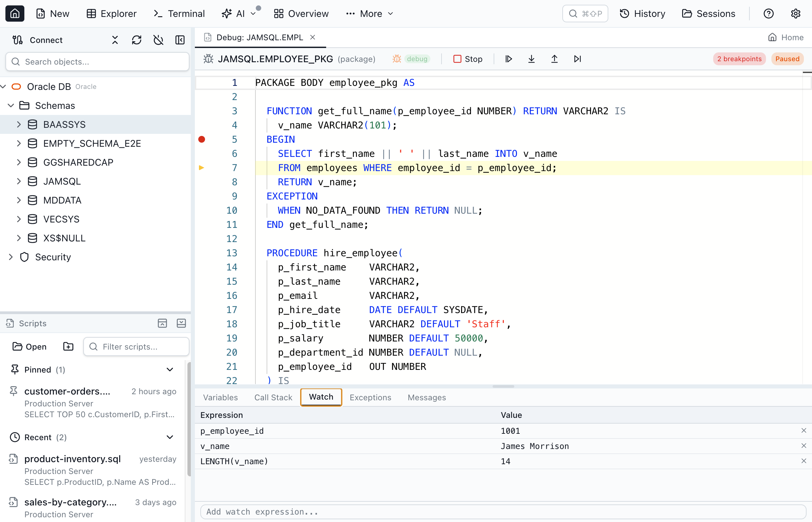The image size is (812, 522).
Task: Remove the breakpoint on line 5
Action: [x=202, y=139]
